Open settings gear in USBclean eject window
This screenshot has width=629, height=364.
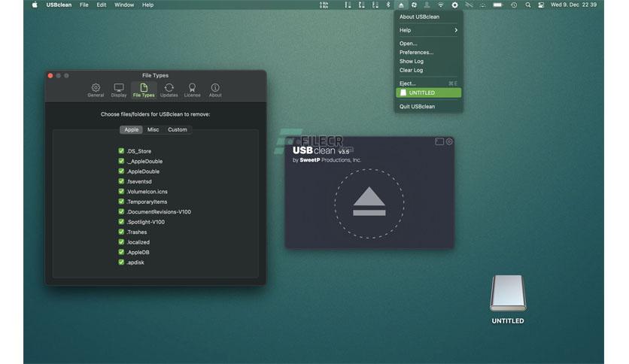coord(449,141)
